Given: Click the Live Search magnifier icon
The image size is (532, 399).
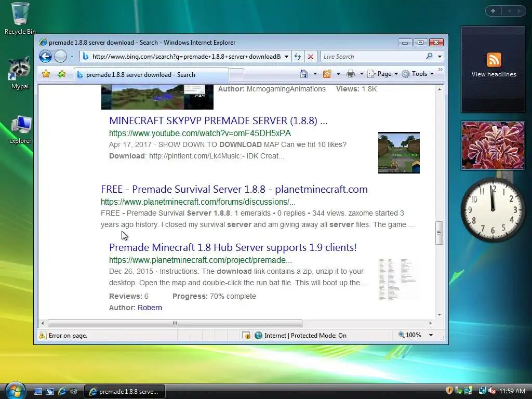Looking at the screenshot, I should 430,56.
